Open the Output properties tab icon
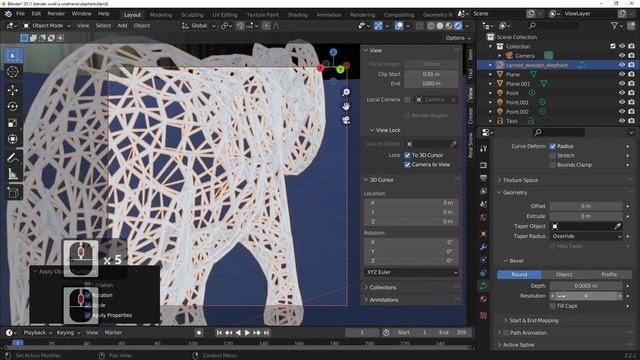This screenshot has height=360, width=640. [484, 178]
